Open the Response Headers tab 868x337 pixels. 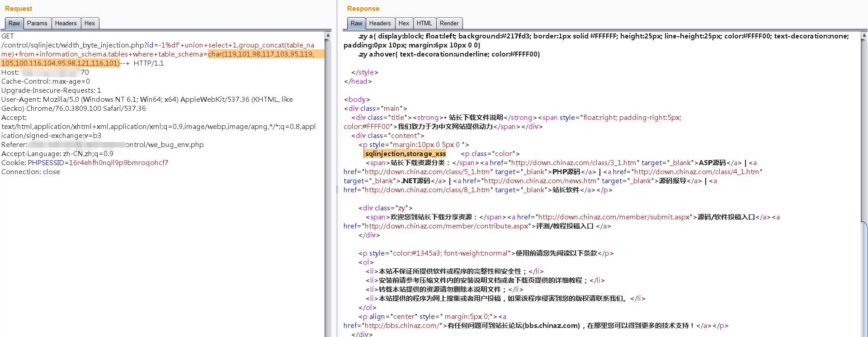(x=380, y=24)
